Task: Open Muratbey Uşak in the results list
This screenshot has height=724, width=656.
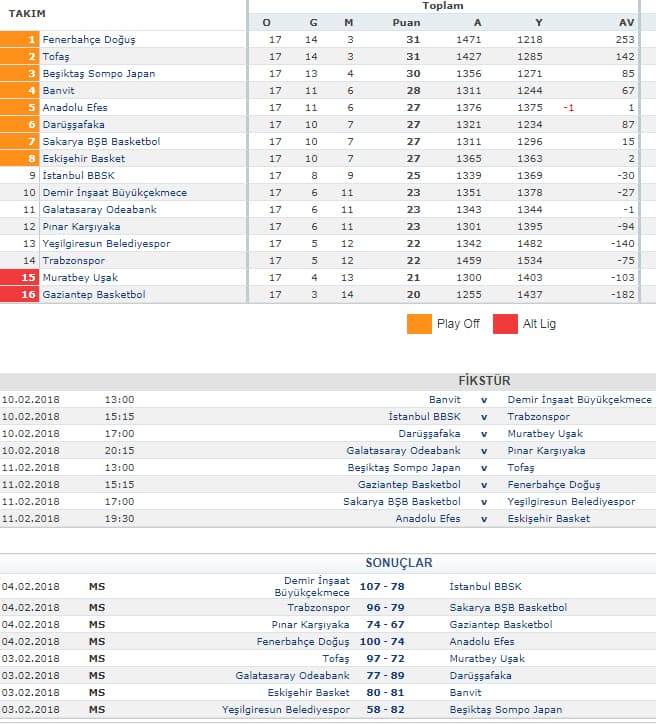Action: coord(487,659)
